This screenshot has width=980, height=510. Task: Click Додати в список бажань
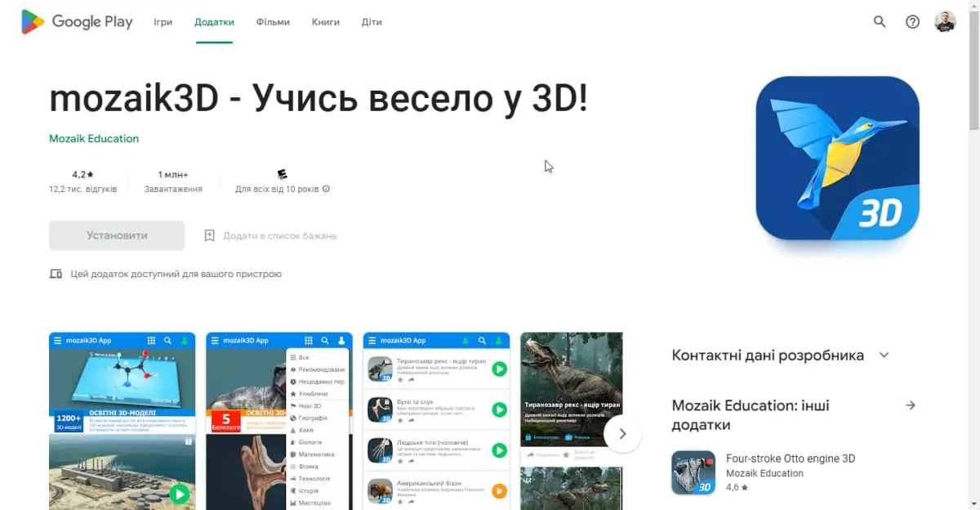click(x=279, y=235)
